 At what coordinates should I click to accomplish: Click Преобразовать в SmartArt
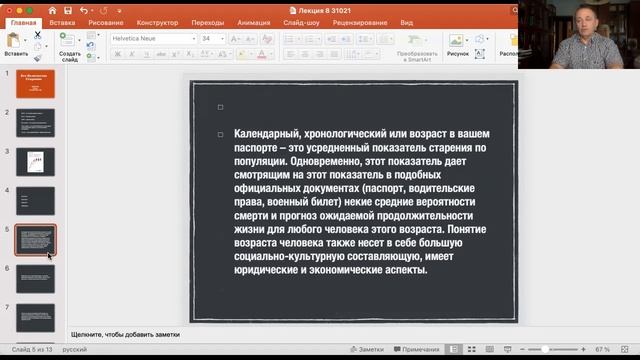[x=417, y=47]
